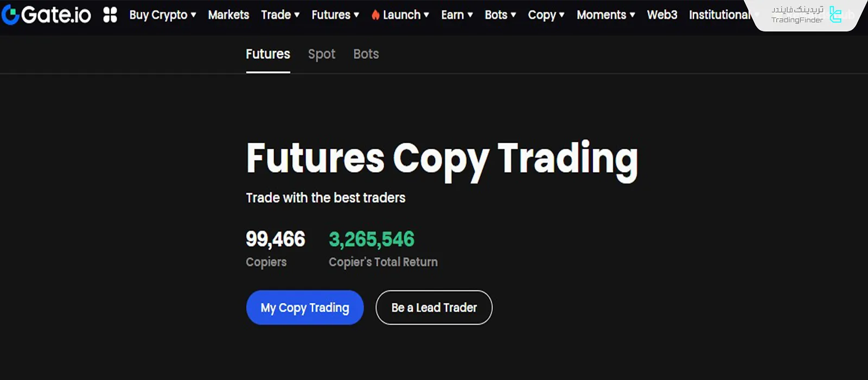
Task: Click the Gate.io logo
Action: coord(47,15)
